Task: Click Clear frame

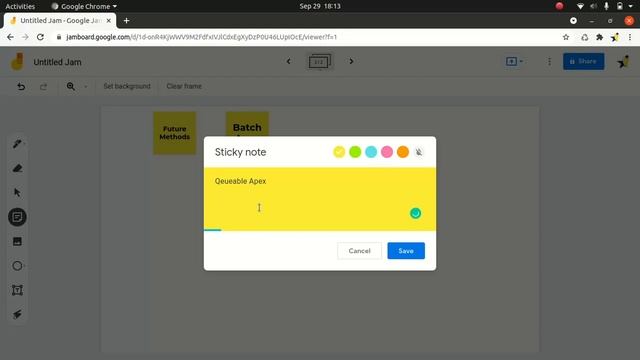Action: pyautogui.click(x=184, y=86)
